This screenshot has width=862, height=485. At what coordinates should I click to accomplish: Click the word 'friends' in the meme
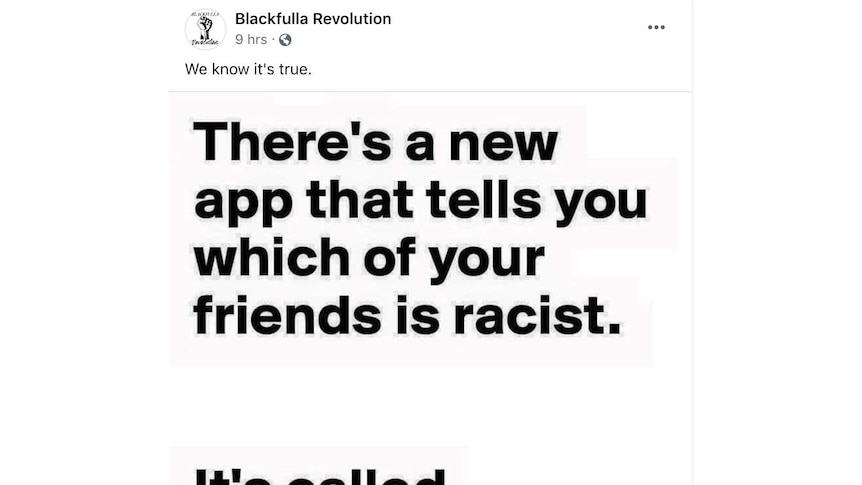click(x=287, y=315)
